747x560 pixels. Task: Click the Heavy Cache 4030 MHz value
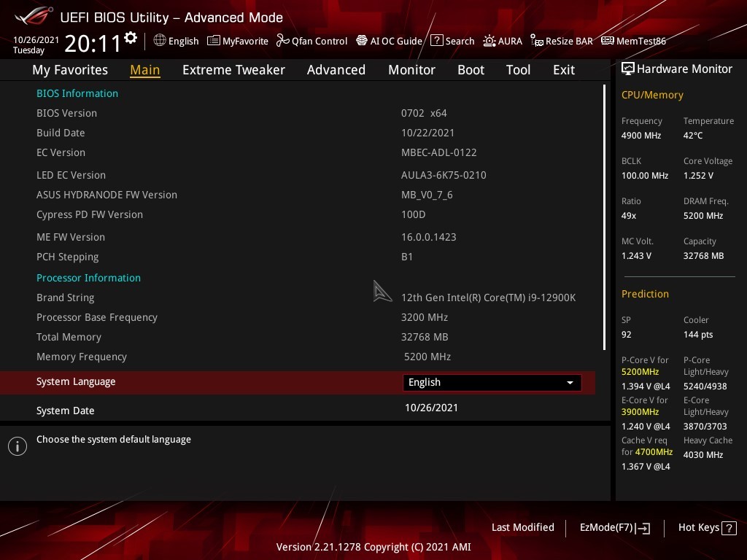703,455
